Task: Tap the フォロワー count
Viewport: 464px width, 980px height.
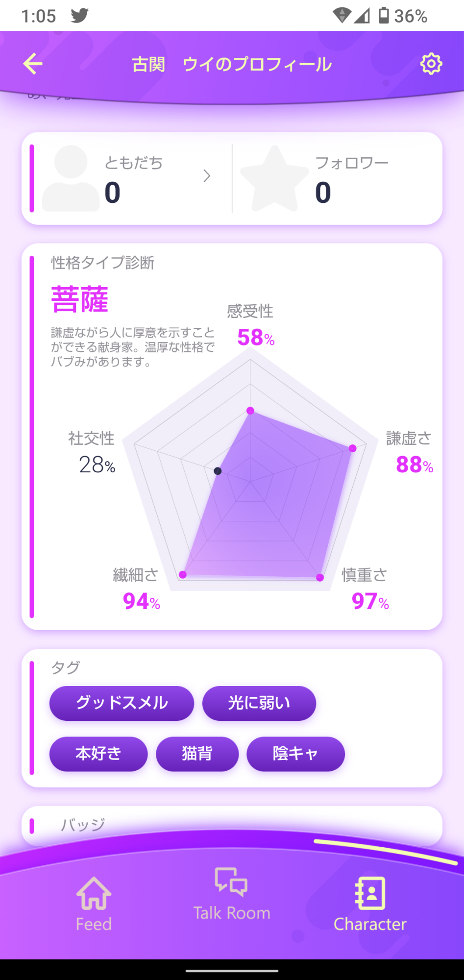Action: pos(323,192)
